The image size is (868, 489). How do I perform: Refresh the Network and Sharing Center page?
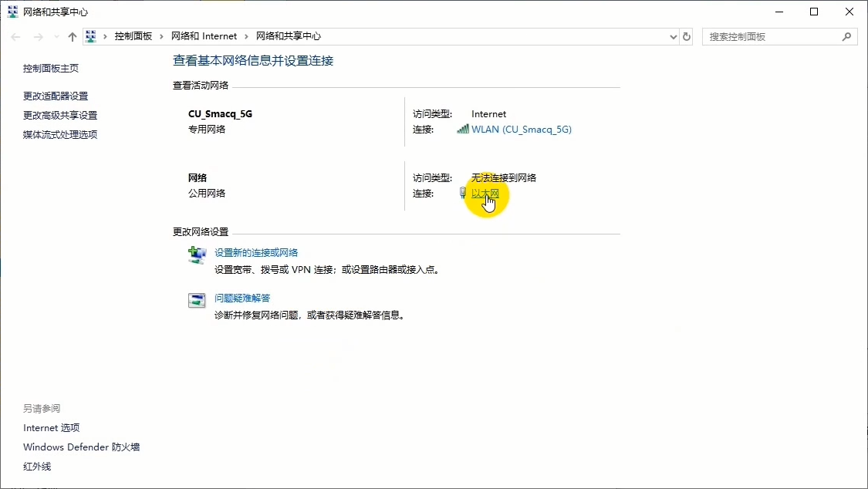pyautogui.click(x=687, y=36)
